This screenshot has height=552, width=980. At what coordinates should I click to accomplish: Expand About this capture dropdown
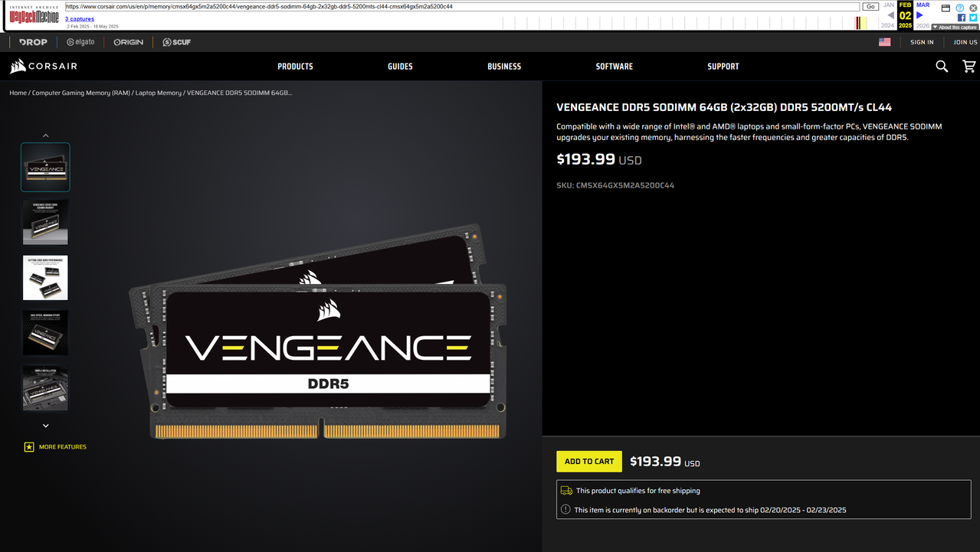(955, 27)
